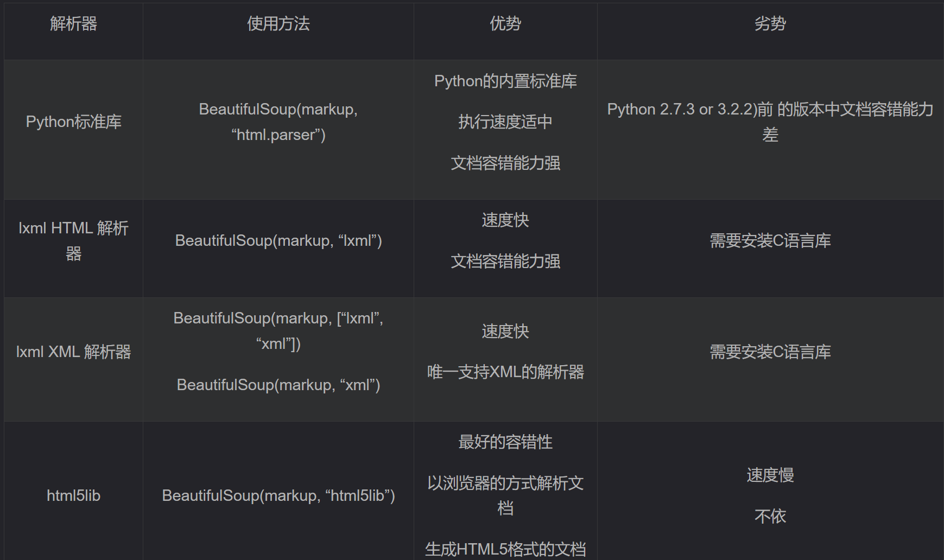Select the "html.parser" usage text
This screenshot has height=560, width=944.
pos(278,135)
